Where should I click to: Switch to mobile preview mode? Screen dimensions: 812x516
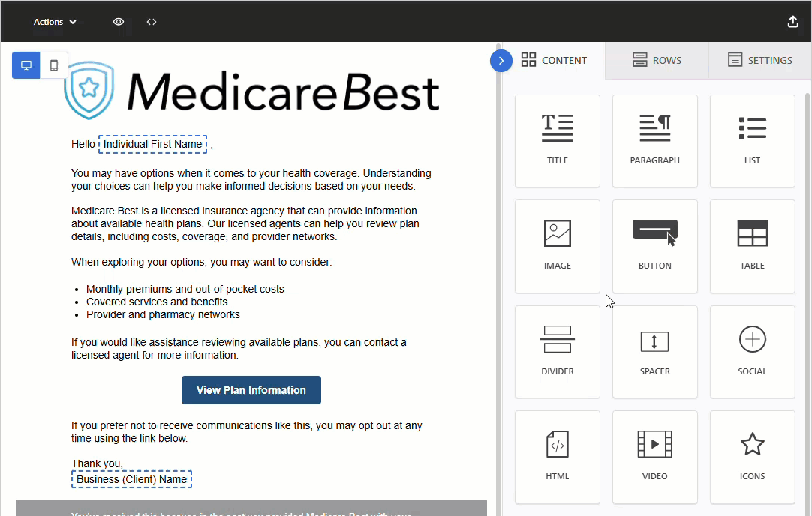(x=53, y=65)
